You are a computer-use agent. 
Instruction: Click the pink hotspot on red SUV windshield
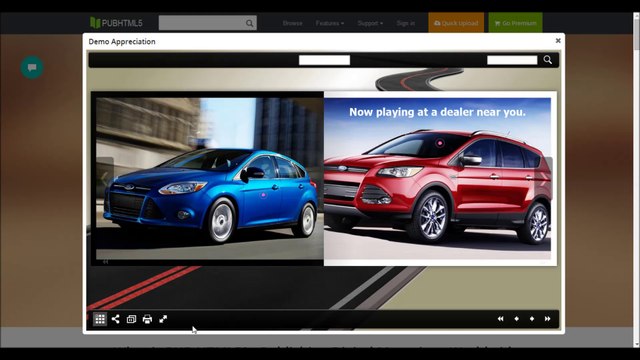440,143
